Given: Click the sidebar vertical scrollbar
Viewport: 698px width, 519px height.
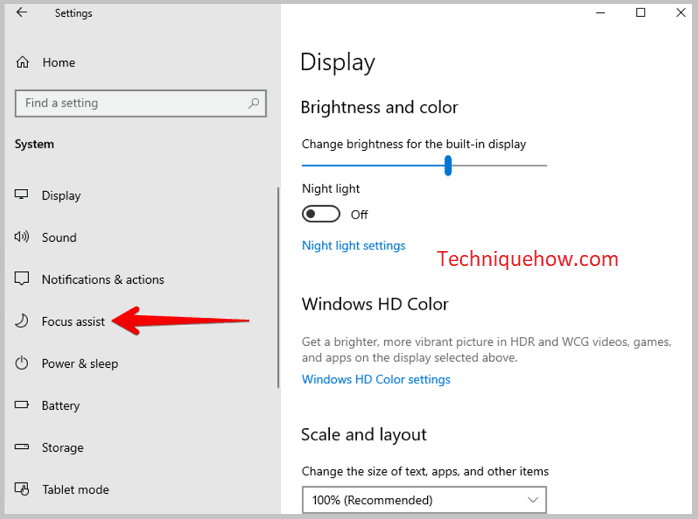Looking at the screenshot, I should point(278,287).
